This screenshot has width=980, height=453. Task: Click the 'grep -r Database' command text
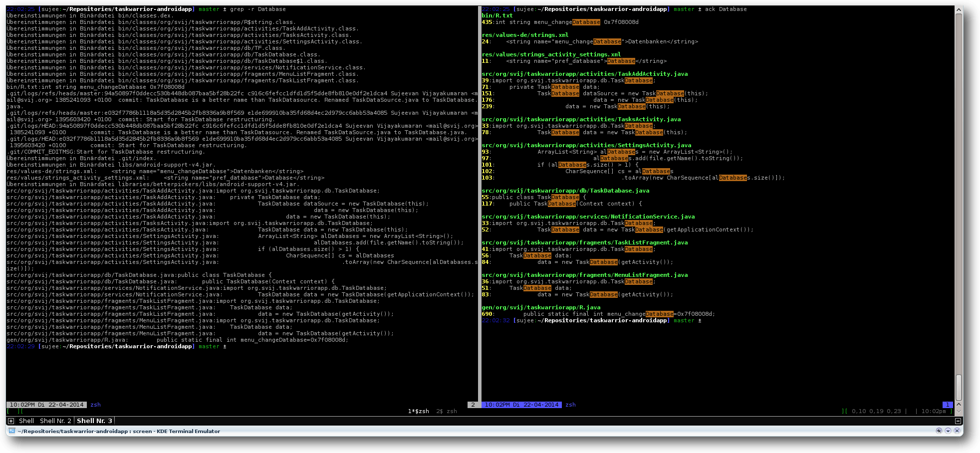coord(257,9)
